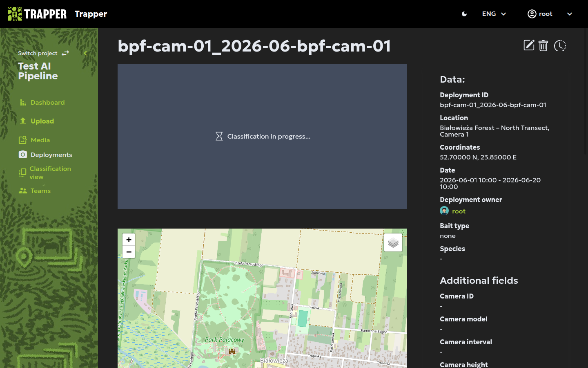Expand the root user menu
The image size is (588, 368).
click(550, 14)
